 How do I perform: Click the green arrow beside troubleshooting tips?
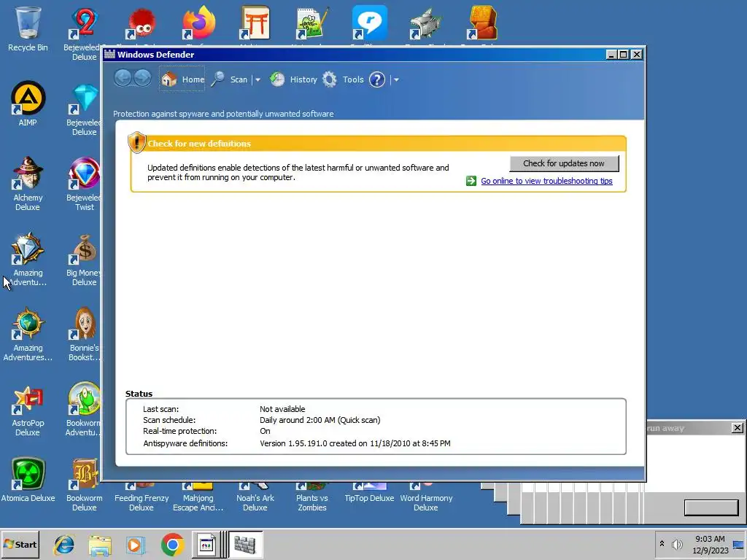click(471, 181)
